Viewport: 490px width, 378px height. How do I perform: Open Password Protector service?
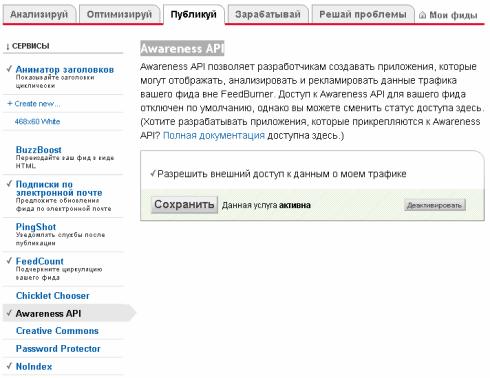point(58,349)
